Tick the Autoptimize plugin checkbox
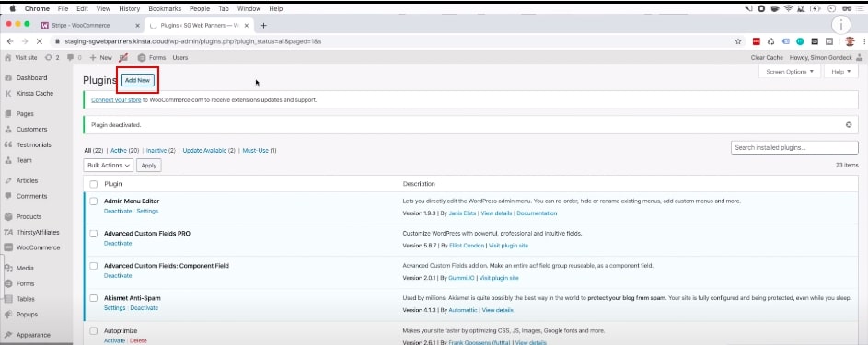The width and height of the screenshot is (868, 345). pyautogui.click(x=94, y=330)
